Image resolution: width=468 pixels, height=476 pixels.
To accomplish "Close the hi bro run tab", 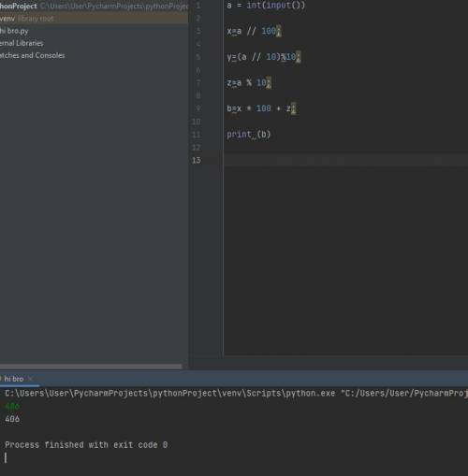I will pyautogui.click(x=30, y=379).
